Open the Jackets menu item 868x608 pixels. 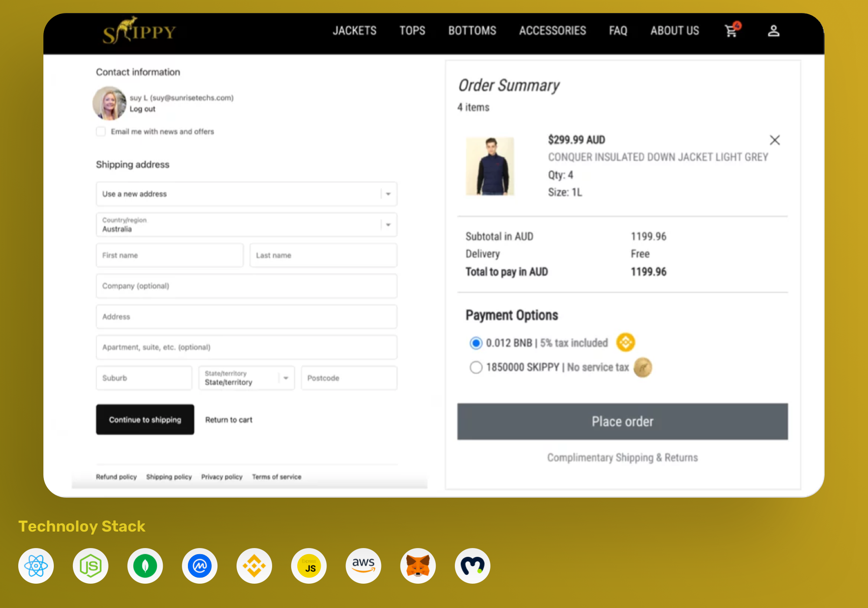point(355,31)
